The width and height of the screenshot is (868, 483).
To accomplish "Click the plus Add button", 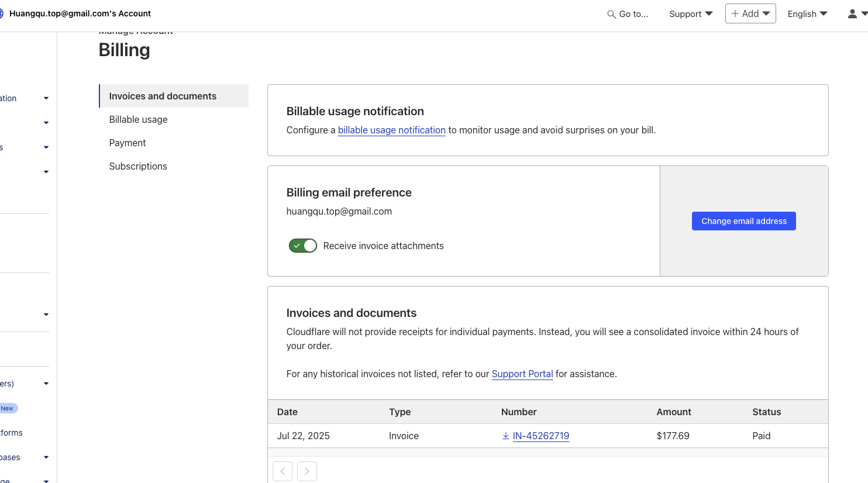I will tap(750, 13).
